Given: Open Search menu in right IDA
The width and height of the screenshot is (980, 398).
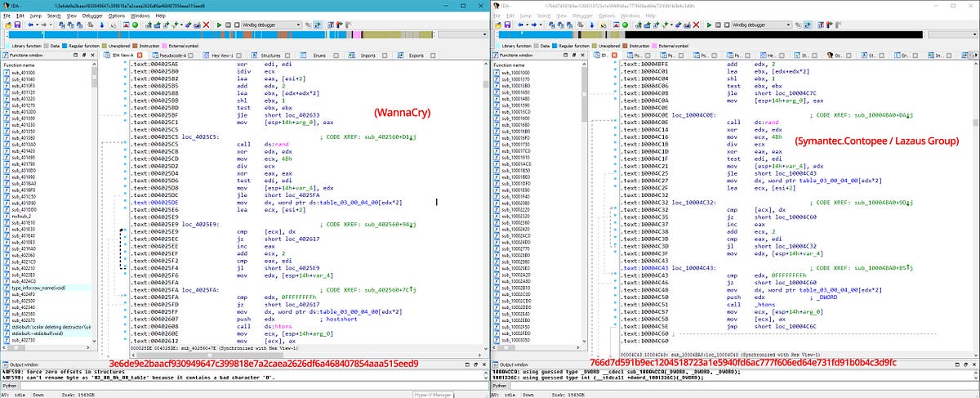Looking at the screenshot, I should tap(544, 16).
